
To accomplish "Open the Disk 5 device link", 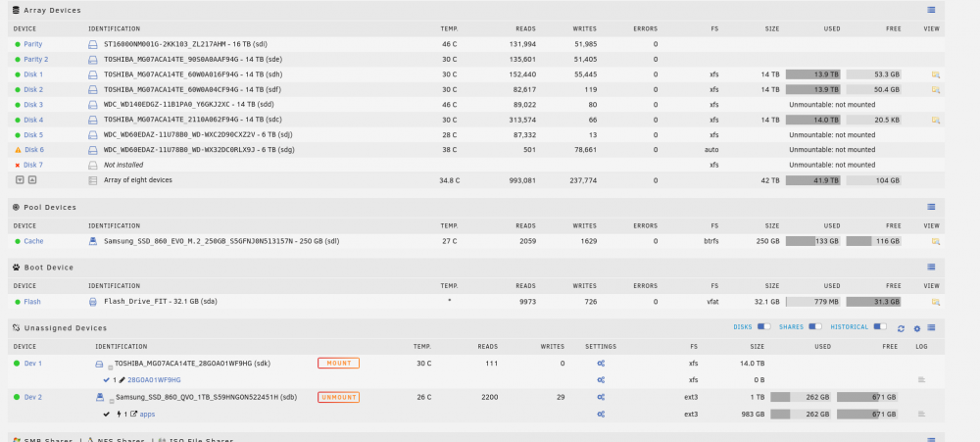I will 33,135.
